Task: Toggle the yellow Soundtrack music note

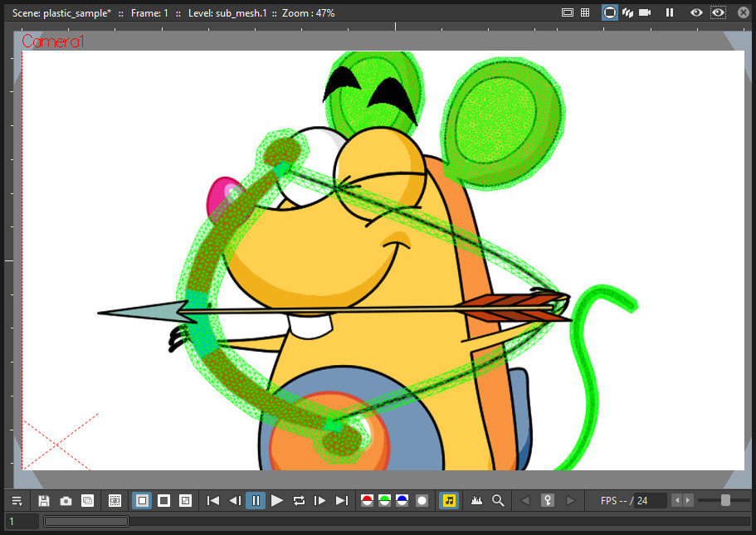Action: point(449,501)
